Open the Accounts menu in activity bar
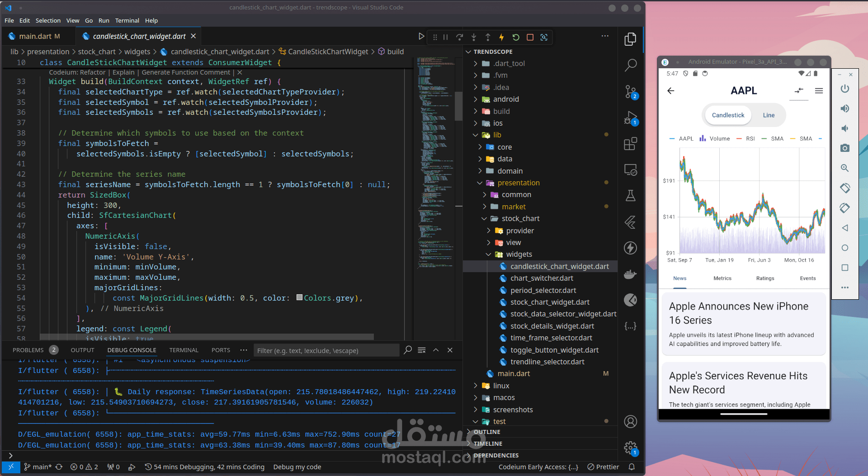This screenshot has height=476, width=868. pyautogui.click(x=630, y=421)
